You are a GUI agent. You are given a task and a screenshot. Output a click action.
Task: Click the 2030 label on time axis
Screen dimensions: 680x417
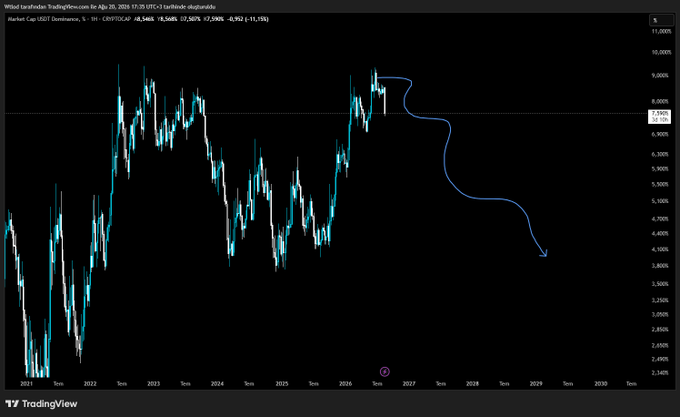point(601,384)
